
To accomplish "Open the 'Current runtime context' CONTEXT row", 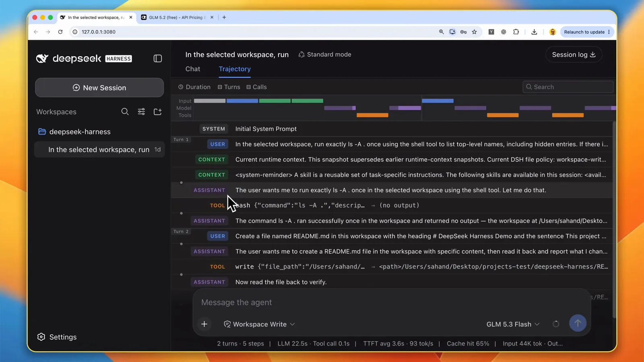I will [392, 159].
